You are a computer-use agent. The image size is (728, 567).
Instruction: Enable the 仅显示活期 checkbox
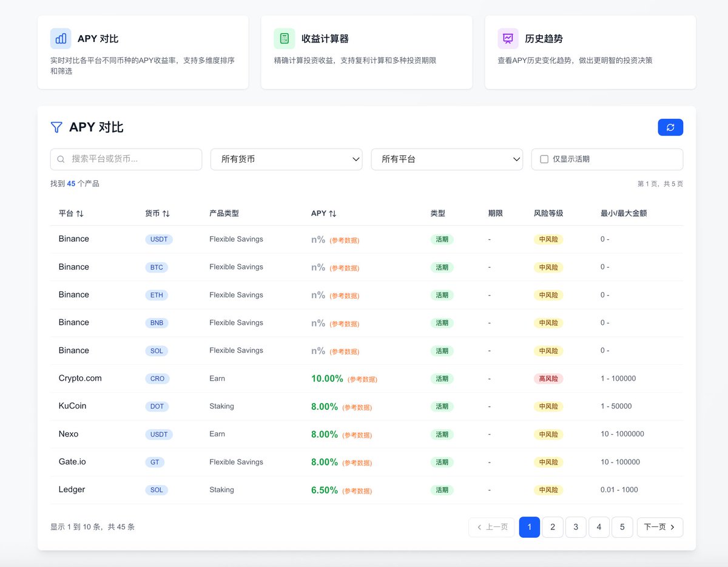tap(544, 159)
